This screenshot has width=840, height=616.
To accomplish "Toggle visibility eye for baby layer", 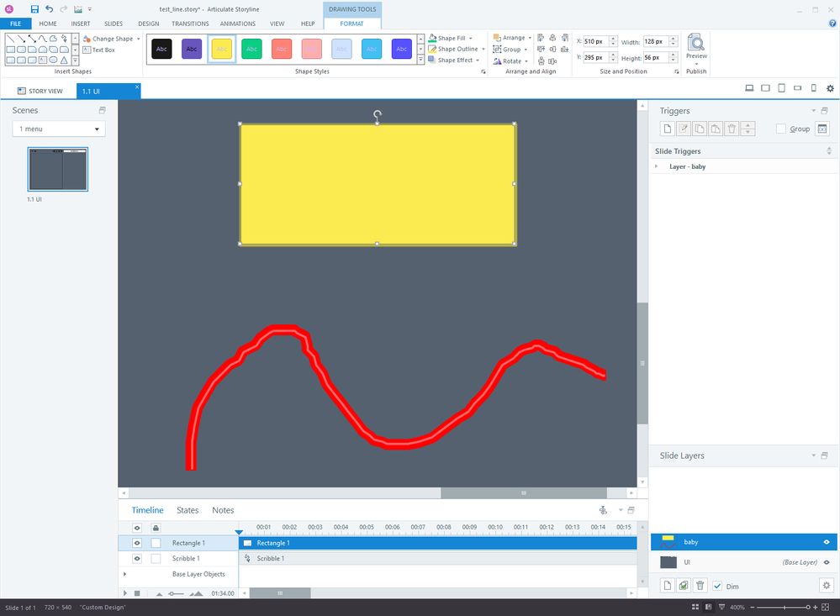I will coord(827,542).
